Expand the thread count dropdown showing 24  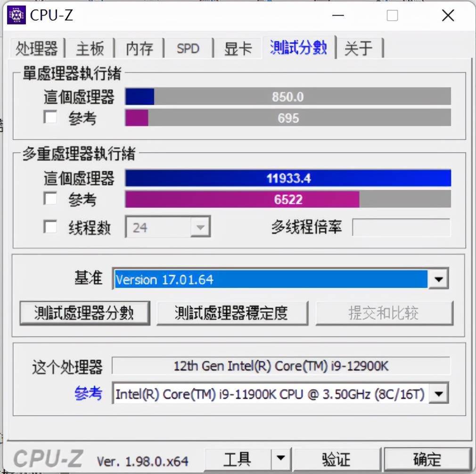pyautogui.click(x=200, y=227)
